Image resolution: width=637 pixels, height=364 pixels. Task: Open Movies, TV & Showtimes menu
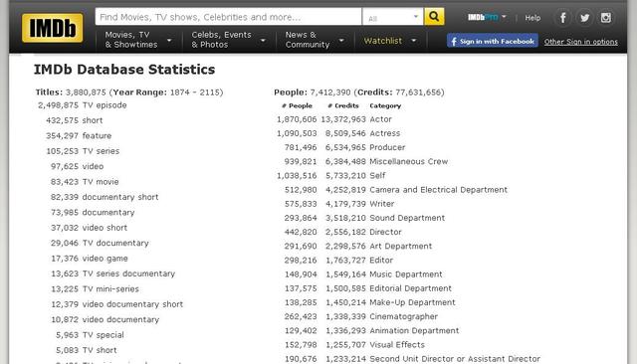coord(131,40)
